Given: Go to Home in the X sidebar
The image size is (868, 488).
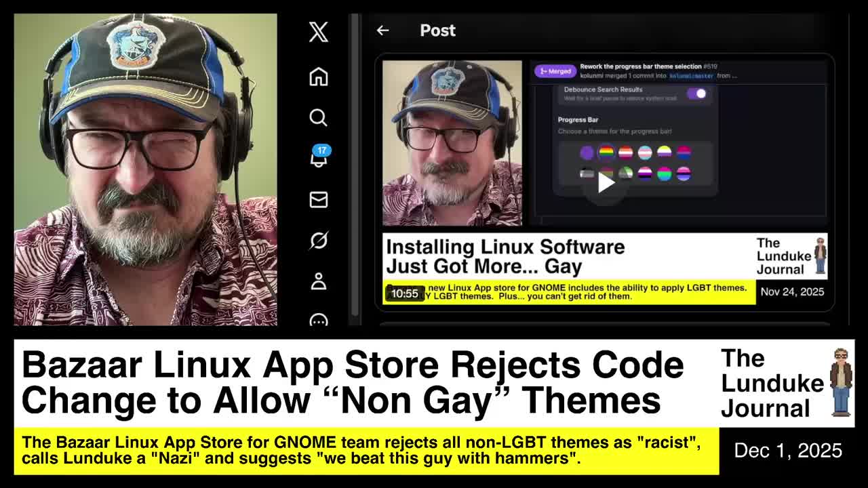Looking at the screenshot, I should click(x=318, y=77).
